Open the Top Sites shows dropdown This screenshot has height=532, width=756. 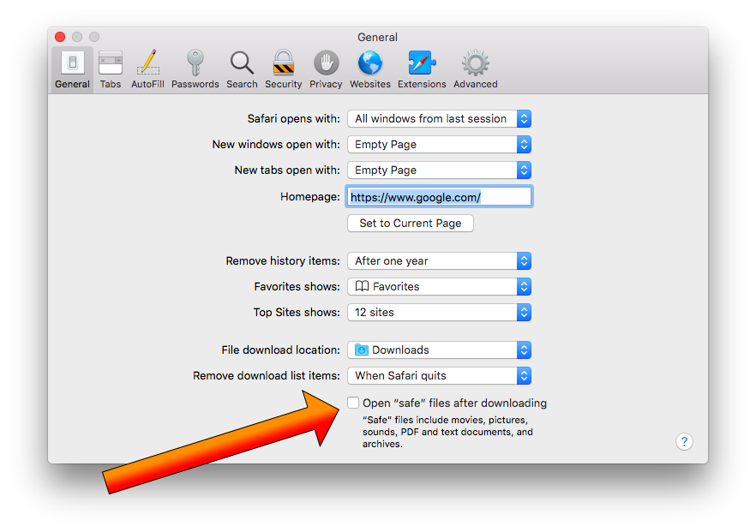tap(439, 312)
